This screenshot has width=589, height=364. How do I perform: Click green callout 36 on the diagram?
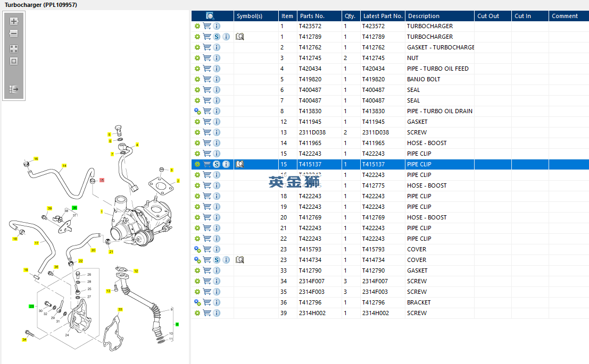[74, 208]
